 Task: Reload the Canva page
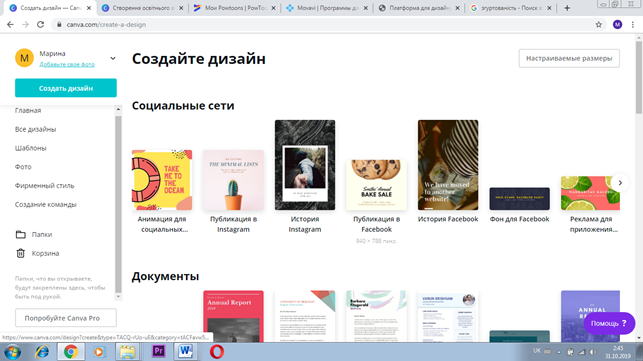[x=40, y=25]
